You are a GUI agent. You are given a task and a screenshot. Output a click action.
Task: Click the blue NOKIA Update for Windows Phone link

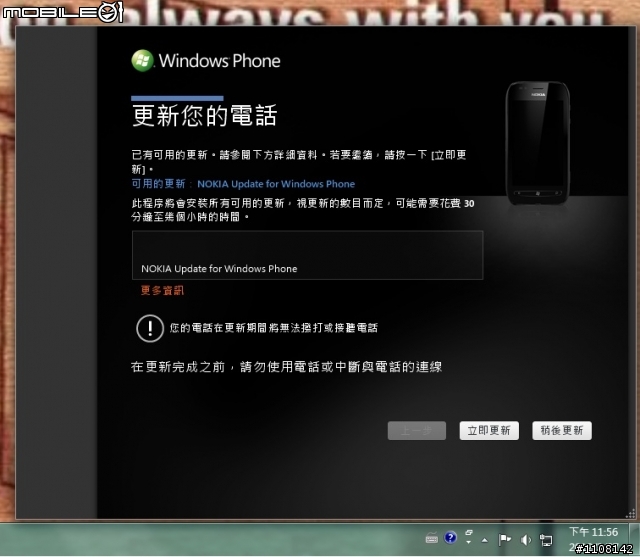point(276,184)
